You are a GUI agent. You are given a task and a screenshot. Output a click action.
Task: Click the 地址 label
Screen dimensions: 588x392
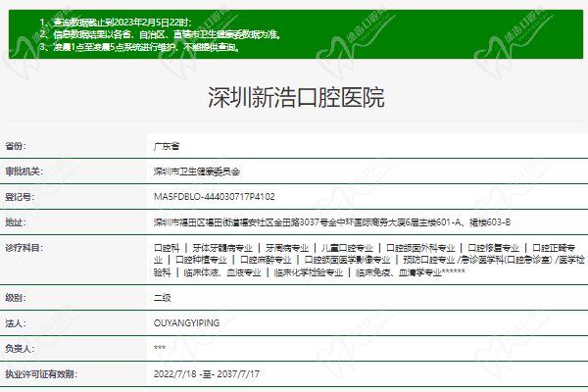pyautogui.click(x=16, y=222)
